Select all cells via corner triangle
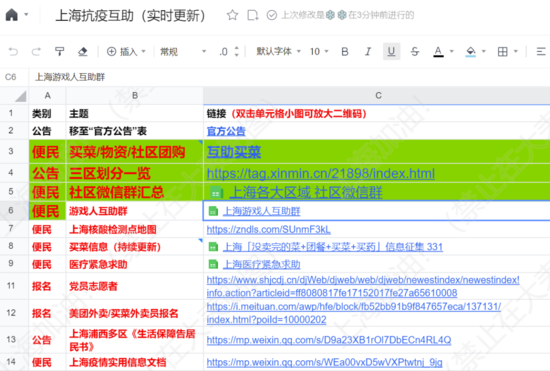Screen dimensions: 550x371 point(20,96)
